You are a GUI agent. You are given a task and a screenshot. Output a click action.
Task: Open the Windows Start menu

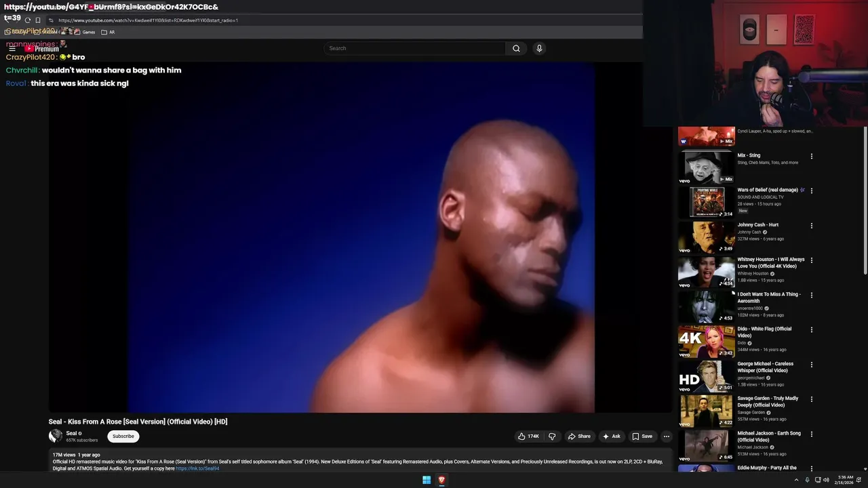(x=427, y=480)
